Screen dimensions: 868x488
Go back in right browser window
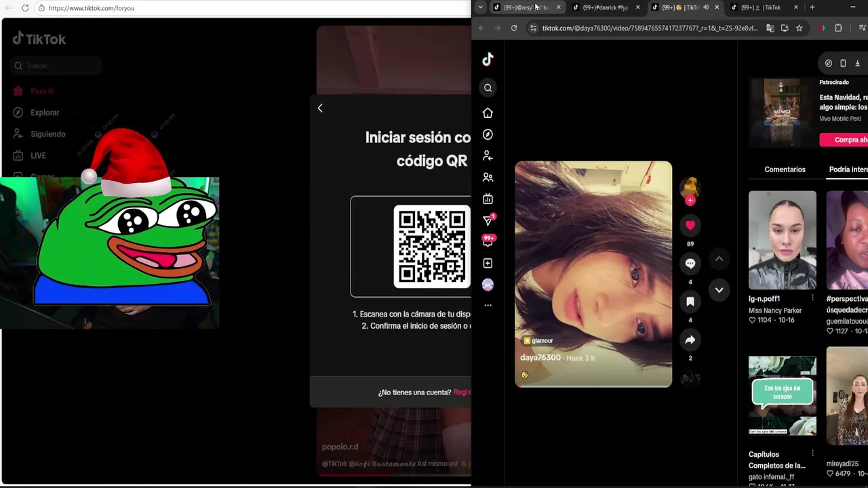click(x=481, y=28)
